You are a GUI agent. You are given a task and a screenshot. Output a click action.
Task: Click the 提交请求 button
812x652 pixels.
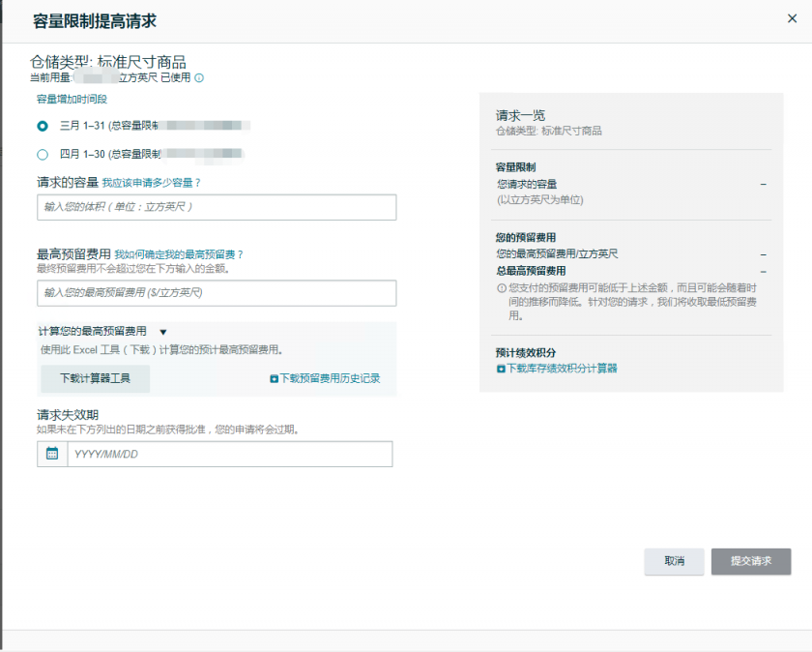pyautogui.click(x=751, y=561)
